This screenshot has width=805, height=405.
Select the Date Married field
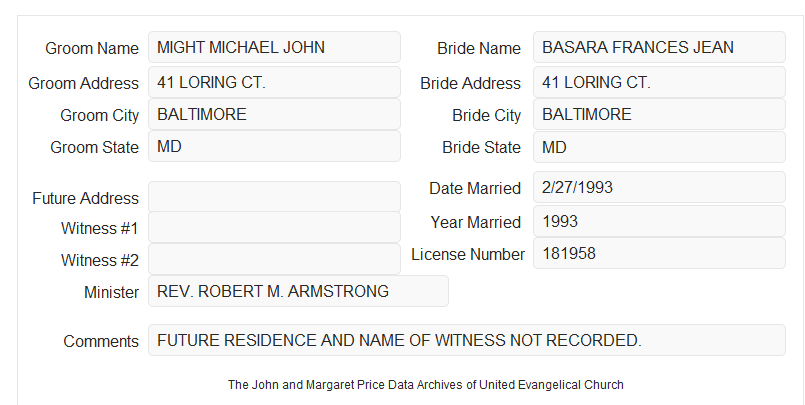pyautogui.click(x=659, y=187)
